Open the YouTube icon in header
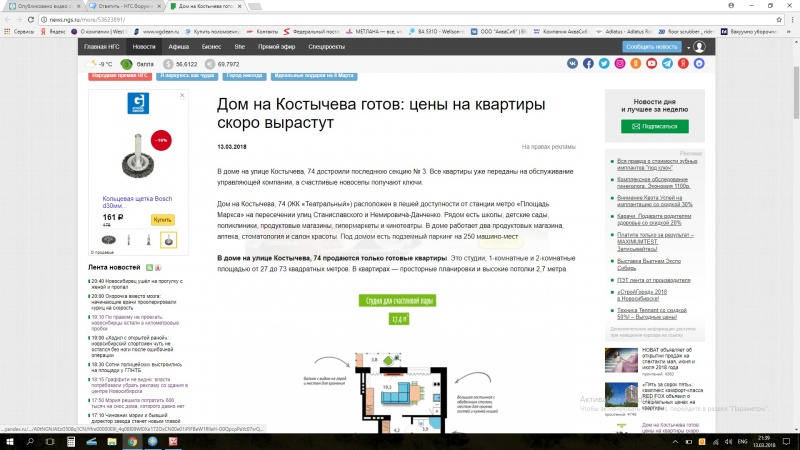This screenshot has height=450, width=800. (x=651, y=64)
